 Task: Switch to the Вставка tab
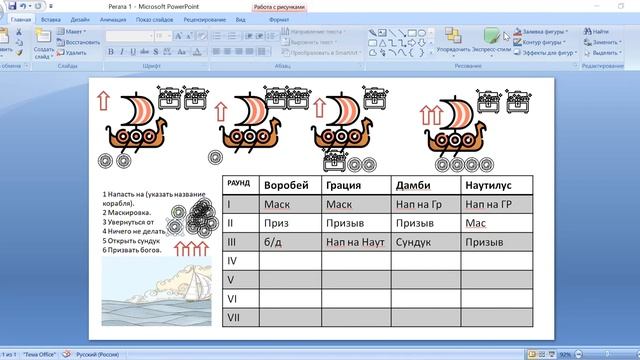pos(51,20)
